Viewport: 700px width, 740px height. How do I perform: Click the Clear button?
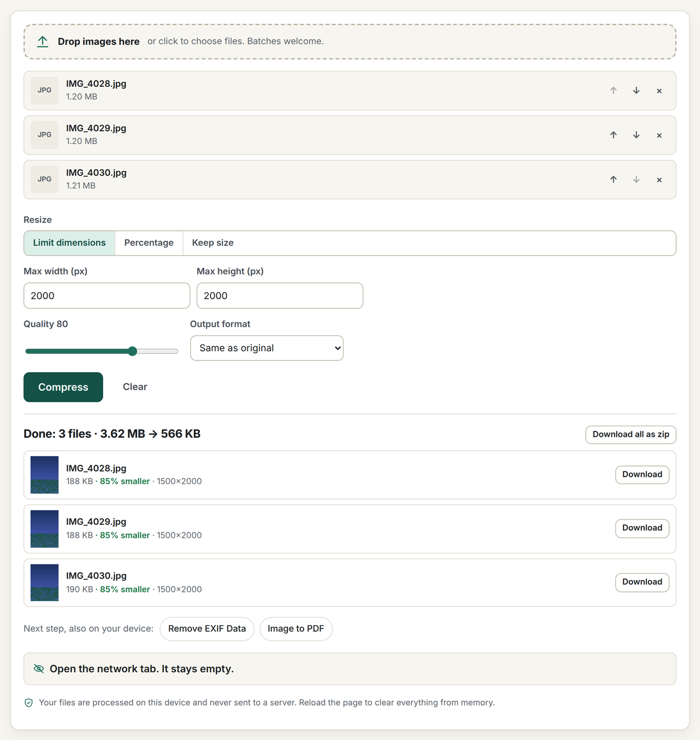click(x=135, y=387)
